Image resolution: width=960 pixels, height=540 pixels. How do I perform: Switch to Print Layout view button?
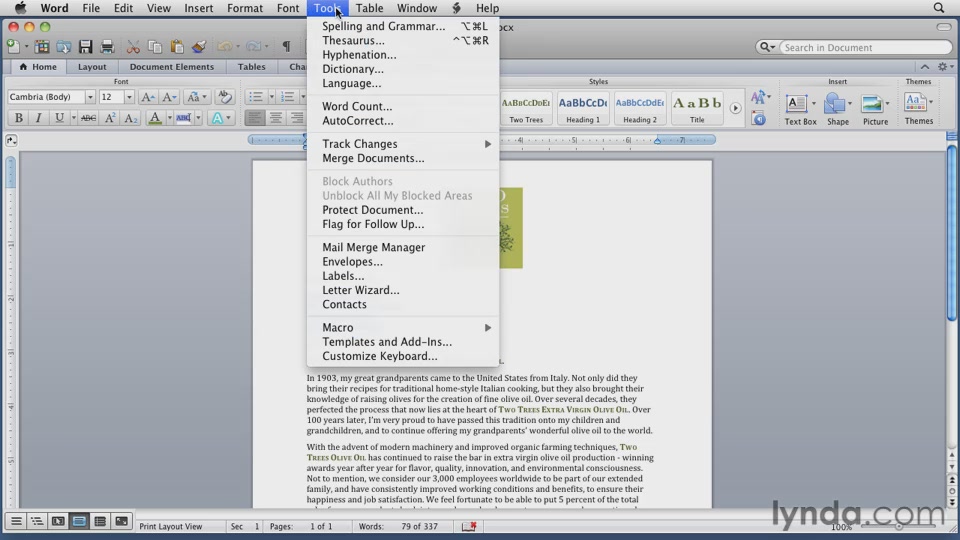click(x=79, y=521)
